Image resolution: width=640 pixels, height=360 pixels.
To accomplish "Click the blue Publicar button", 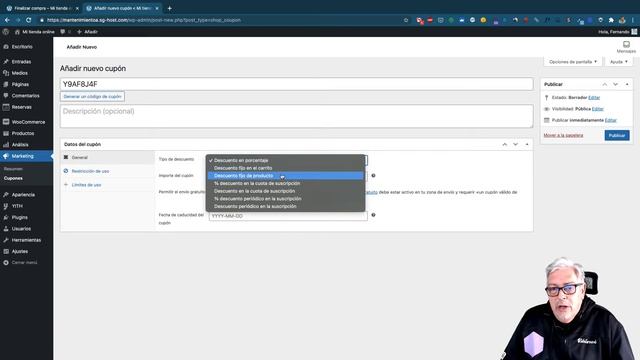I will click(617, 136).
